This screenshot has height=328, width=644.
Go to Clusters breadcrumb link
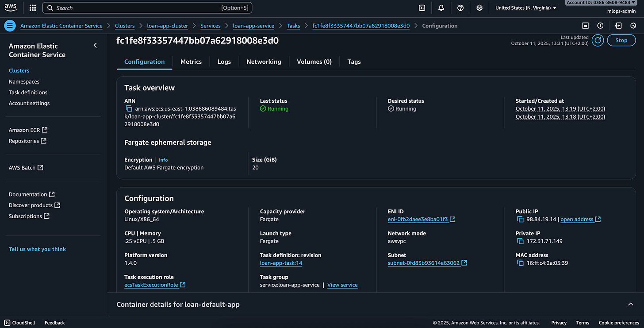coord(125,26)
